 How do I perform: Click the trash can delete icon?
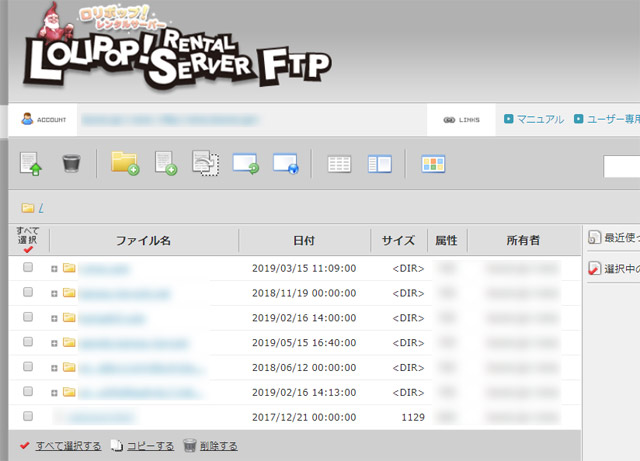click(x=71, y=163)
